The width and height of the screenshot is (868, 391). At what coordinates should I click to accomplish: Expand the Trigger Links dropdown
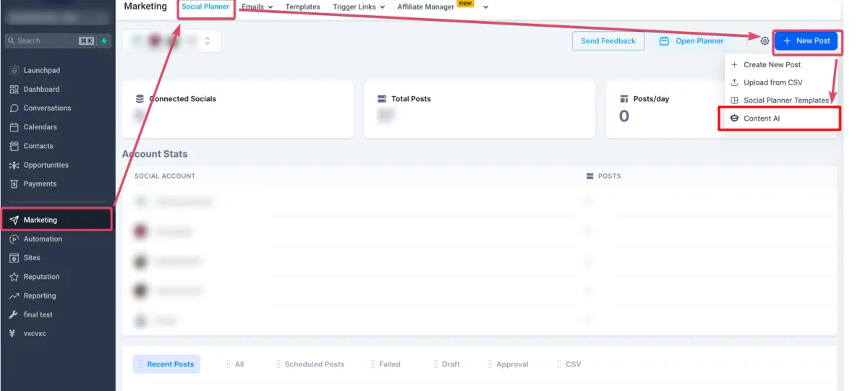(x=359, y=7)
